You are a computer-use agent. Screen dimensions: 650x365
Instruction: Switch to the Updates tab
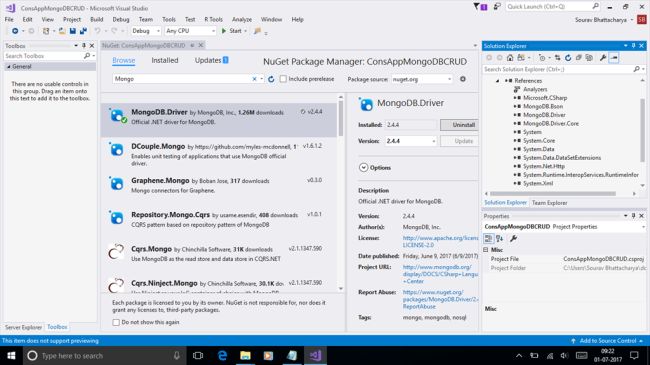(x=211, y=61)
